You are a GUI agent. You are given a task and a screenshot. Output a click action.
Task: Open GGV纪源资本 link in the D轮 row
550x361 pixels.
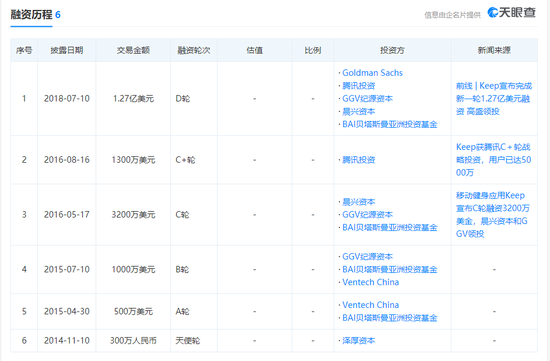tap(367, 99)
